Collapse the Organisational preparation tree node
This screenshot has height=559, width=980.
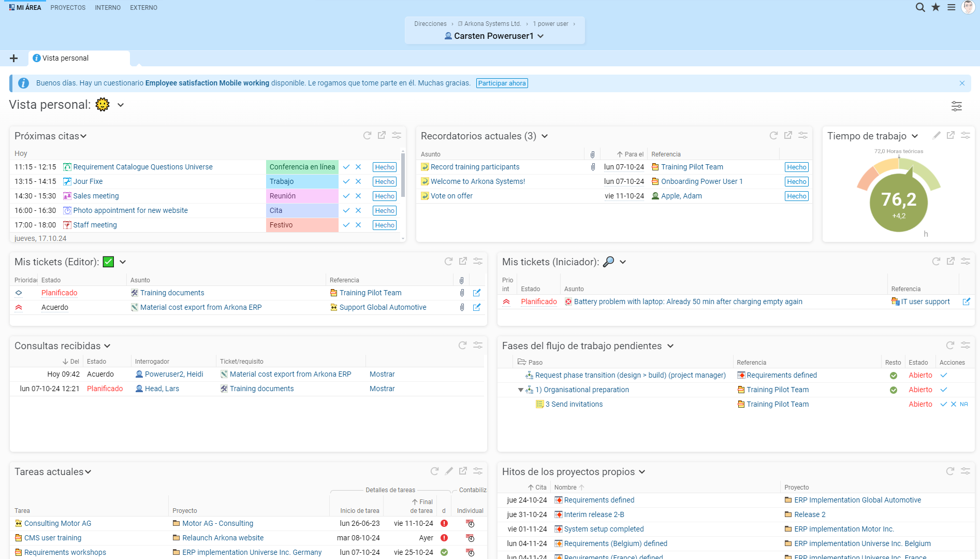click(520, 390)
